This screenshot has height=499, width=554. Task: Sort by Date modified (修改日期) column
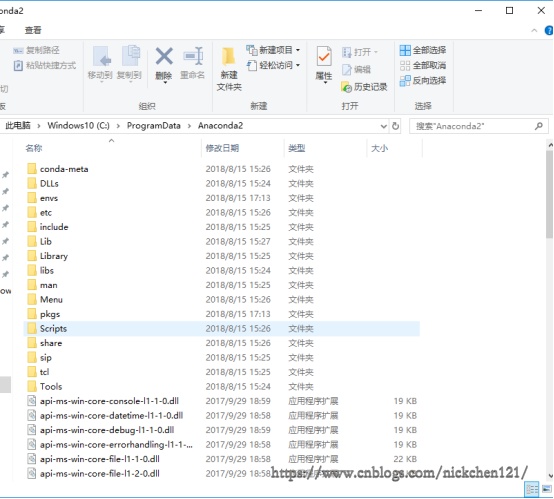(222, 148)
